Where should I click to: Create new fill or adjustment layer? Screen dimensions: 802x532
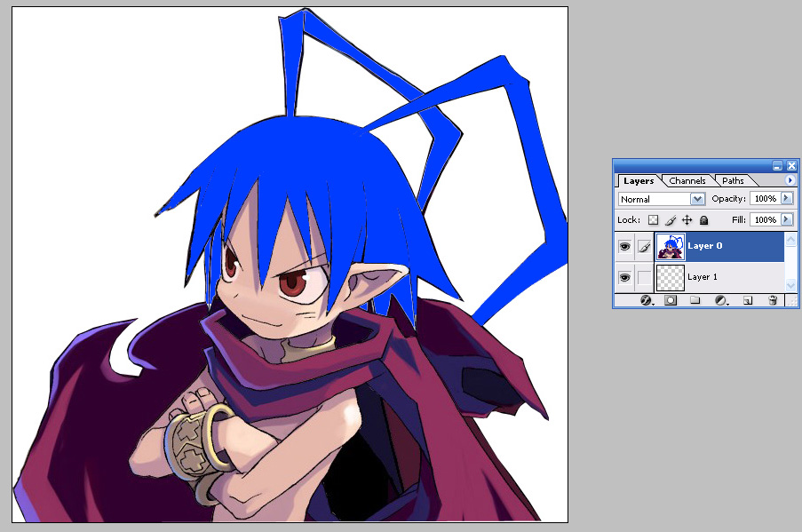pos(720,301)
